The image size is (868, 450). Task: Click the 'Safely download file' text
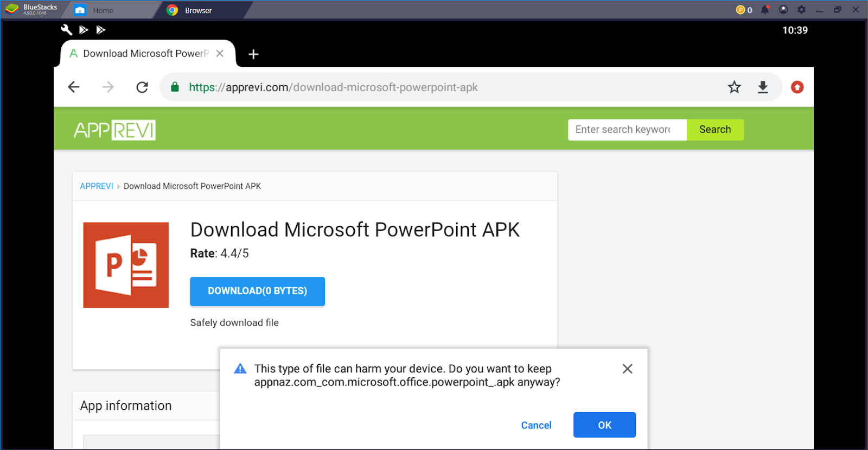(x=234, y=322)
